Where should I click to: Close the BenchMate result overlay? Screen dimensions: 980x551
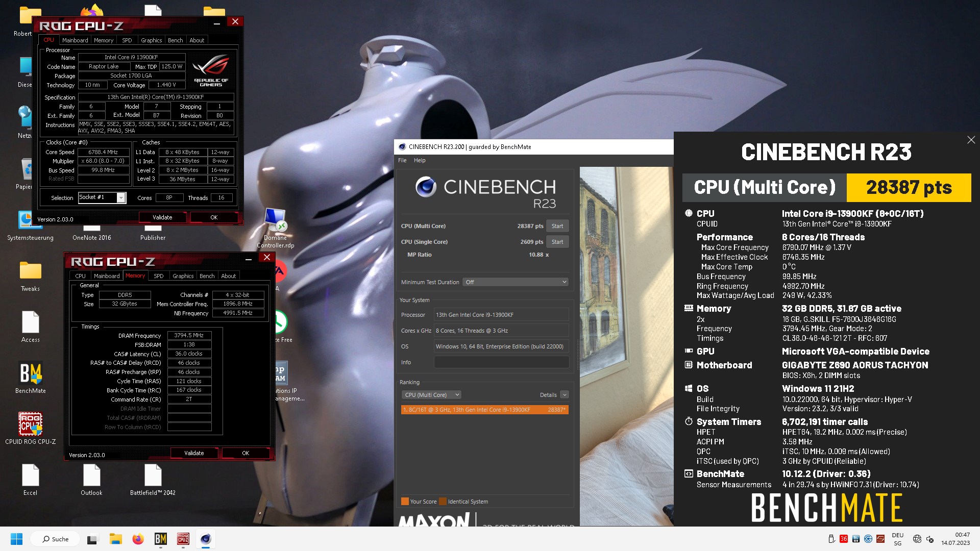click(x=971, y=140)
